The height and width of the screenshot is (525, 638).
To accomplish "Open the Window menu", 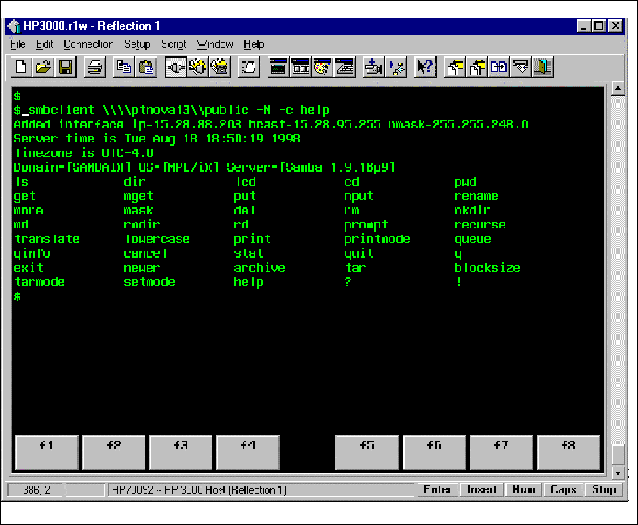I will tap(215, 44).
